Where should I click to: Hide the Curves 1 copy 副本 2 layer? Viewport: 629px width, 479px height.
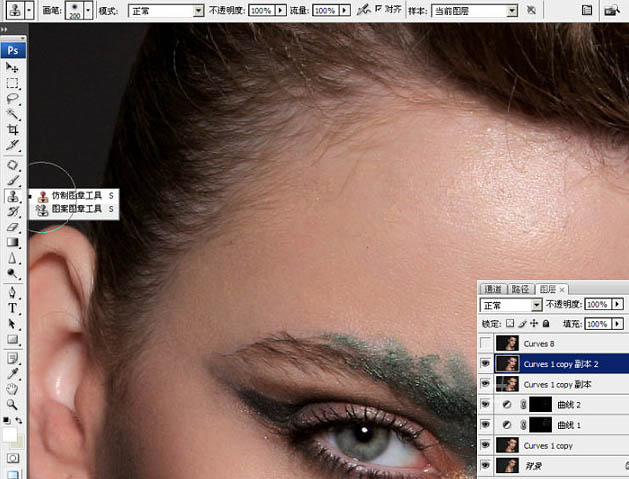pos(485,364)
